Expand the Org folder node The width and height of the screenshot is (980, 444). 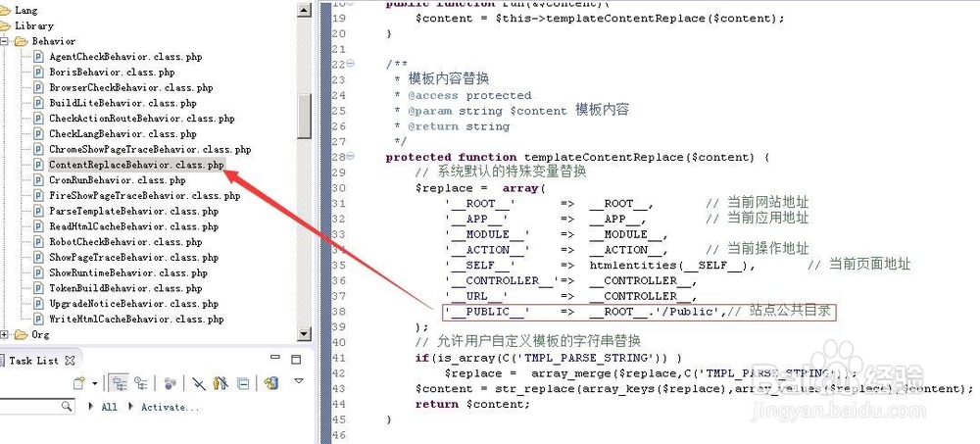click(4, 334)
